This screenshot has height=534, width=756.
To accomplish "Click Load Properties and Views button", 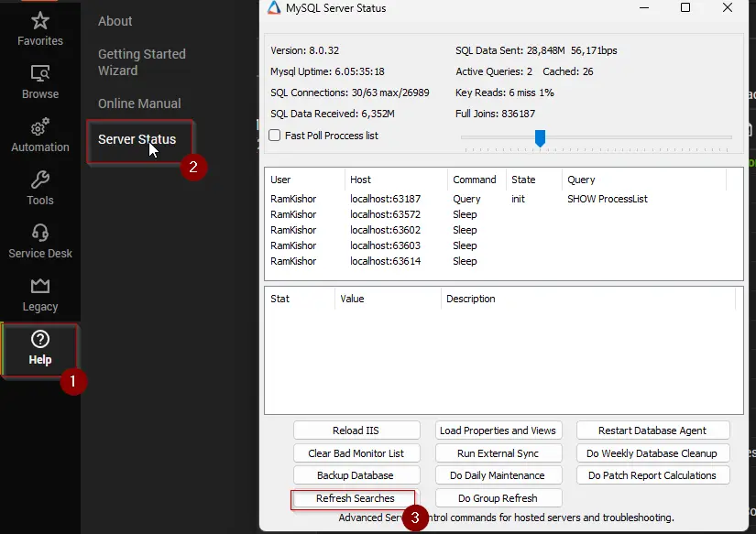I will pos(499,430).
